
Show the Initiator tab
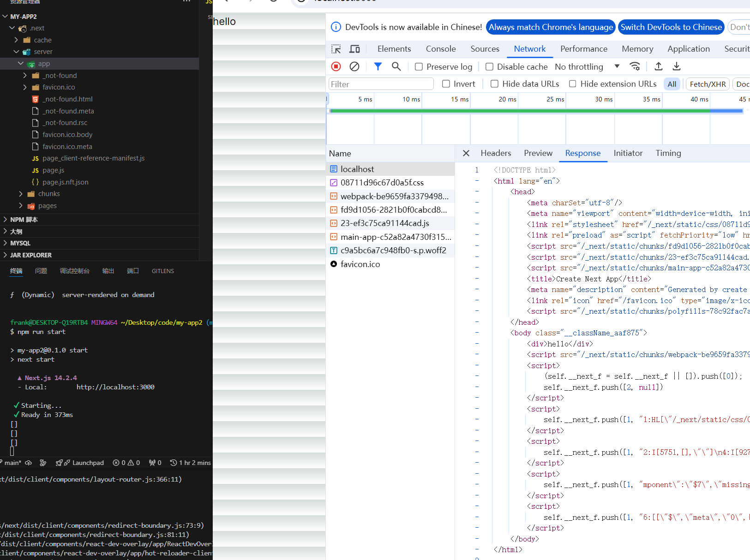tap(628, 153)
